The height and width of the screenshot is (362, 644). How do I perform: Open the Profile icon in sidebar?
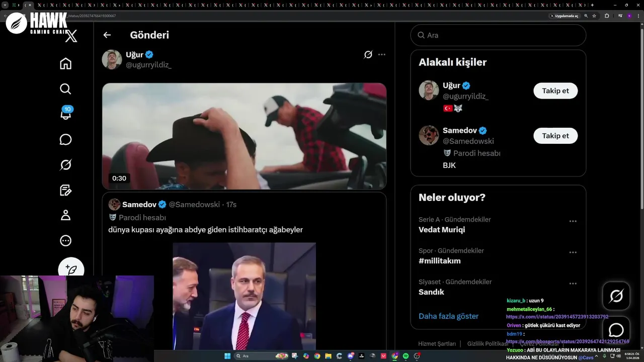coord(65,215)
